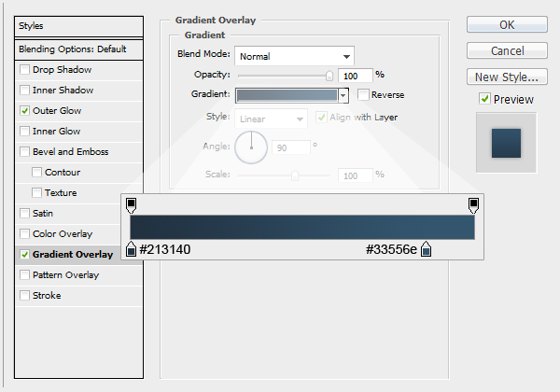Click the Scale value field
Image resolution: width=560 pixels, height=392 pixels.
point(355,175)
